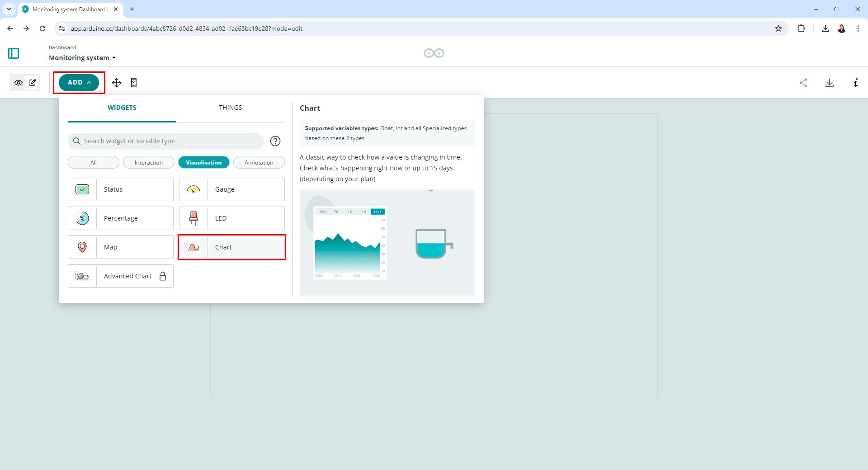Open browser extensions puzzle icon

pos(801,28)
